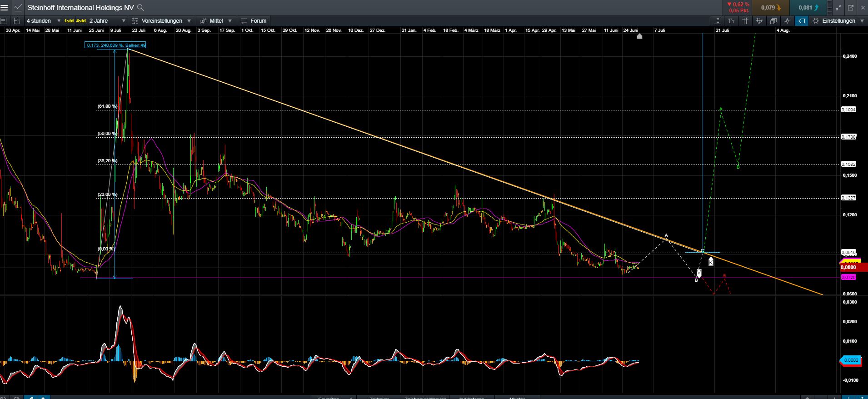Open the list panel icon at far left

[4, 21]
